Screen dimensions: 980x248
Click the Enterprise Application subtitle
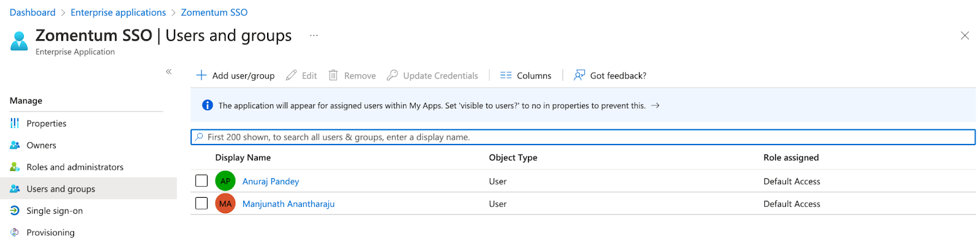tap(75, 51)
